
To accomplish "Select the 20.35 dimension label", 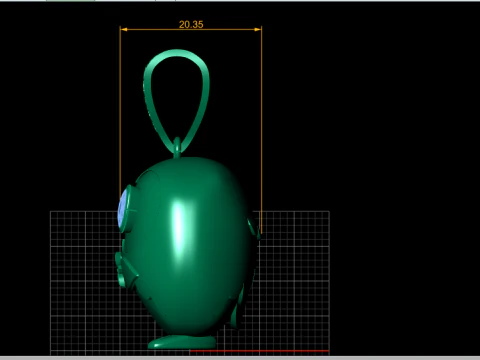I will tap(191, 24).
